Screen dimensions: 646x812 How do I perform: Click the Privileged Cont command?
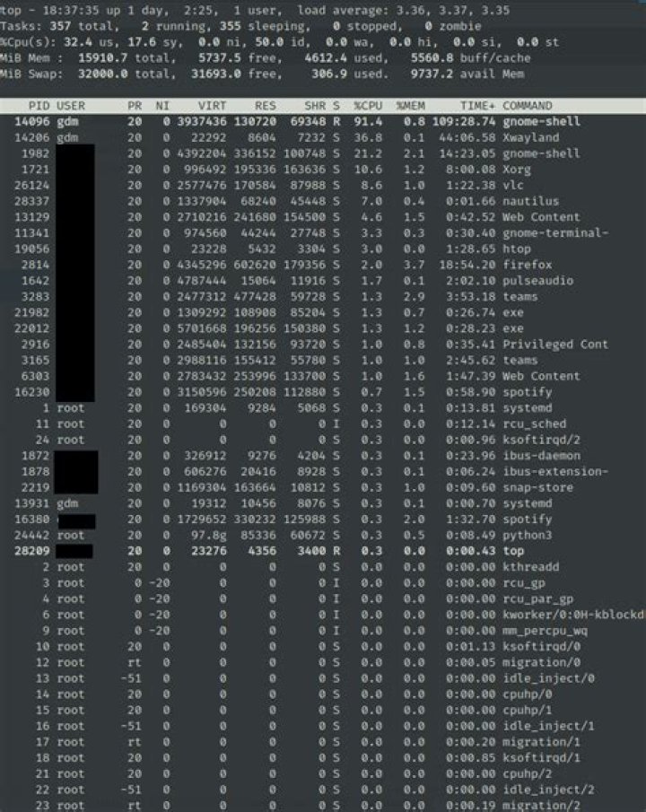tap(555, 345)
